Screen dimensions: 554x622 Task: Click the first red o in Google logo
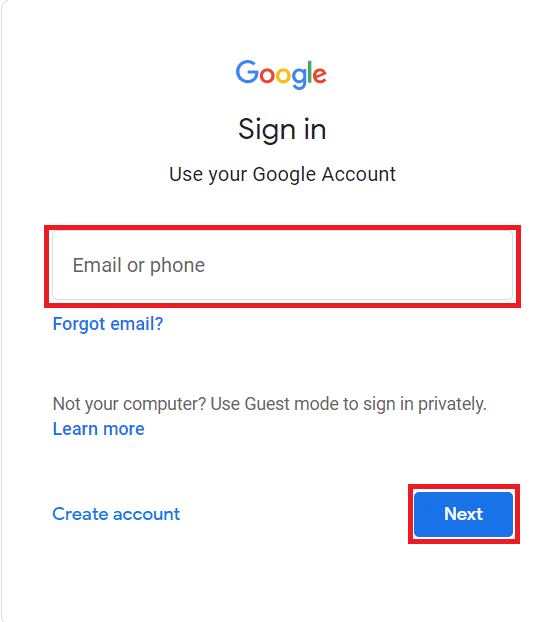[267, 75]
